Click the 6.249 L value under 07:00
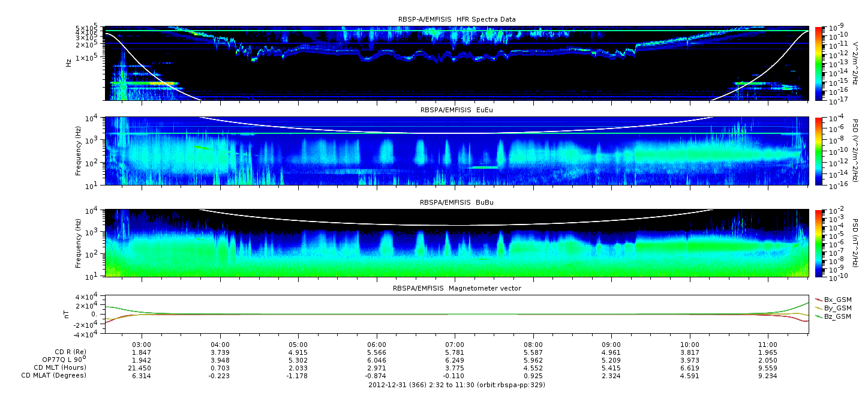This screenshot has width=868, height=395. click(455, 360)
